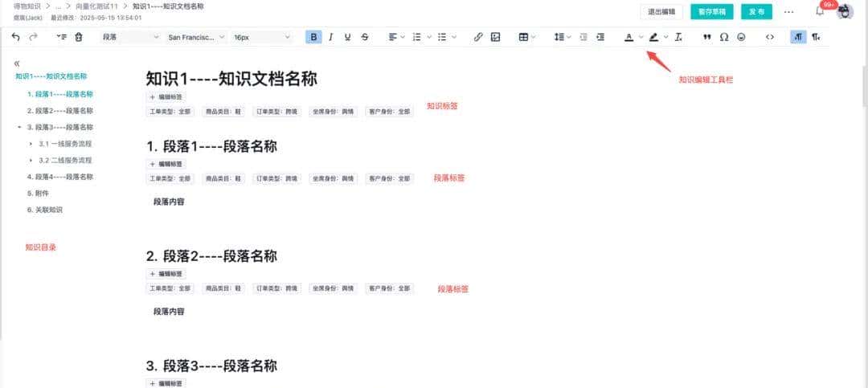The width and height of the screenshot is (868, 388).
Task: Open the breadcrumb ellipsis item
Action: pos(58,7)
